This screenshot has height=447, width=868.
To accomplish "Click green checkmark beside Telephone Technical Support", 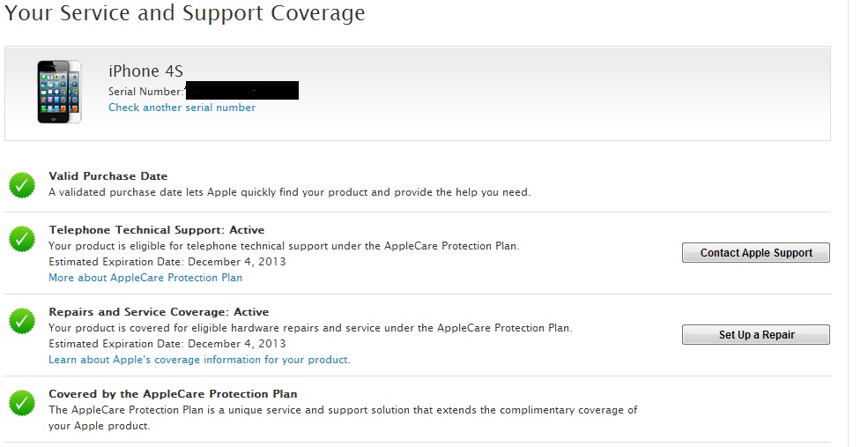I will pyautogui.click(x=22, y=239).
